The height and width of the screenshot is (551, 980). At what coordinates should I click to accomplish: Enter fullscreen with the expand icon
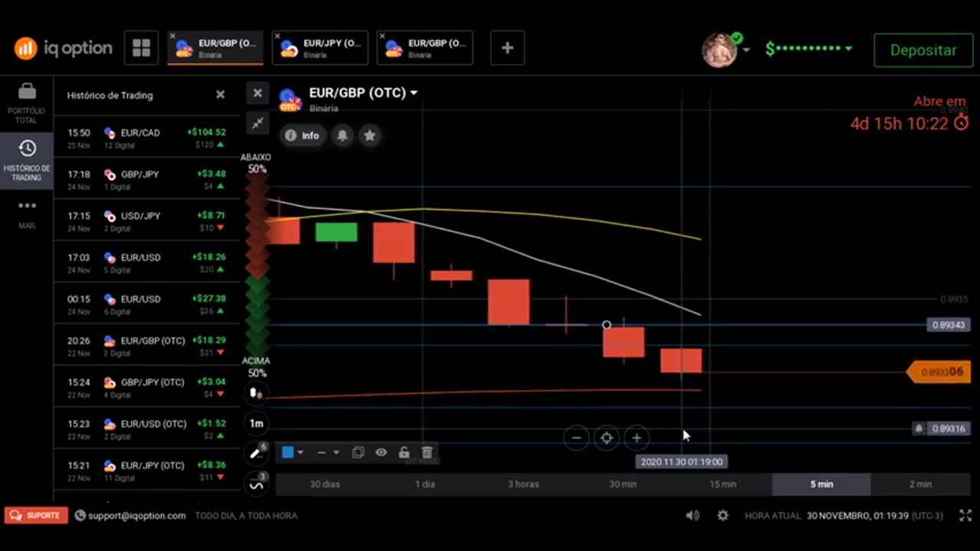click(x=965, y=516)
